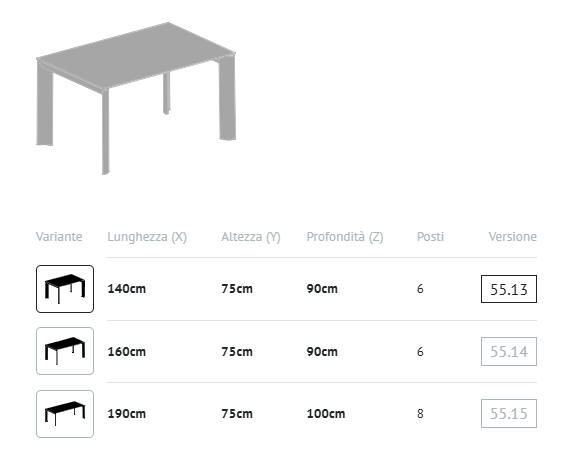
Task: Click the 140cm length value
Action: (127, 289)
